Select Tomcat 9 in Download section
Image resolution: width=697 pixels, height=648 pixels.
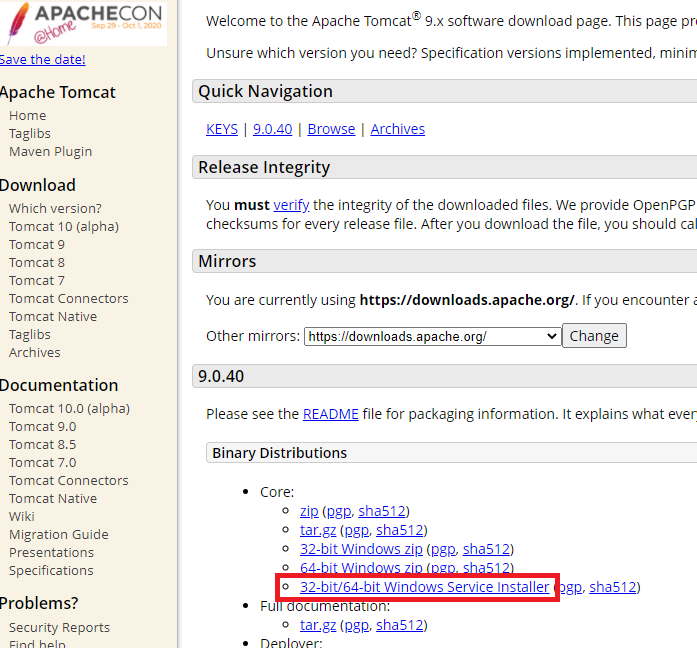click(x=37, y=244)
